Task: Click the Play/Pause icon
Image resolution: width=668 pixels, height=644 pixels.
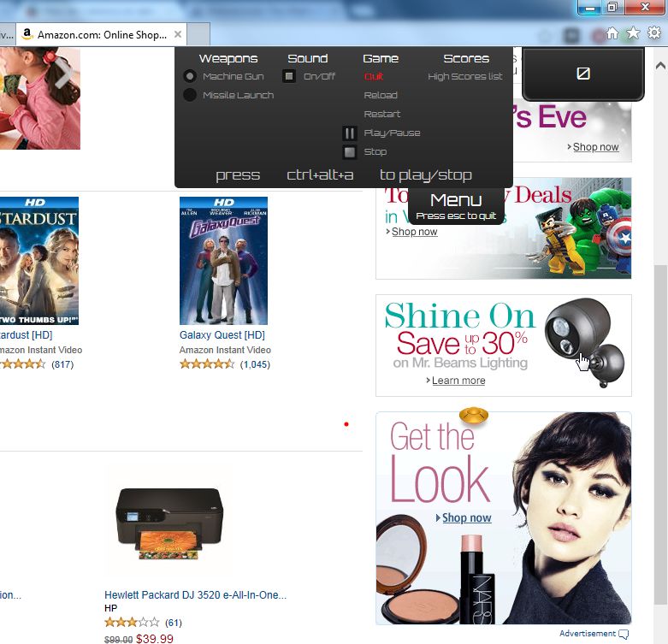Action: (x=349, y=133)
